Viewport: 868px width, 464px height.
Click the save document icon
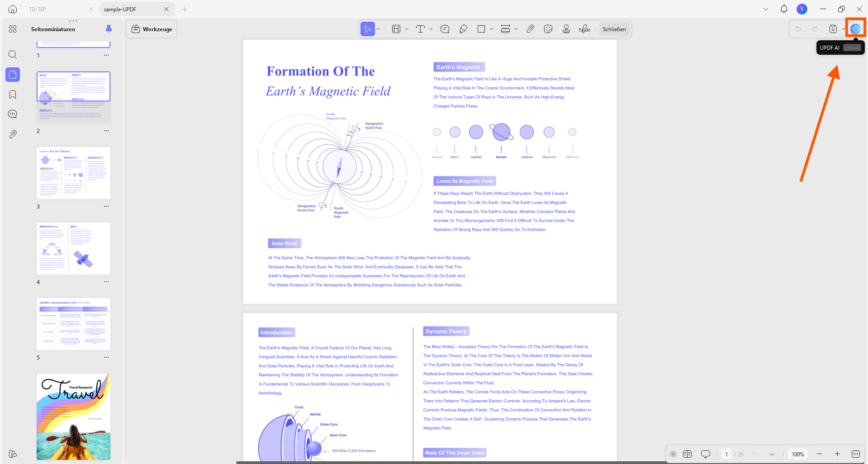(833, 29)
